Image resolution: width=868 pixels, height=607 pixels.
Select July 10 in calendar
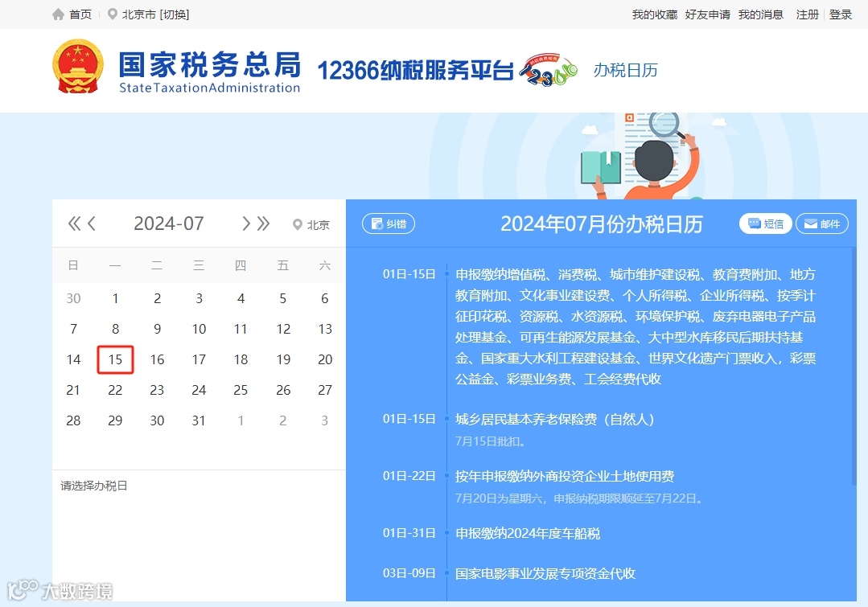click(x=199, y=330)
